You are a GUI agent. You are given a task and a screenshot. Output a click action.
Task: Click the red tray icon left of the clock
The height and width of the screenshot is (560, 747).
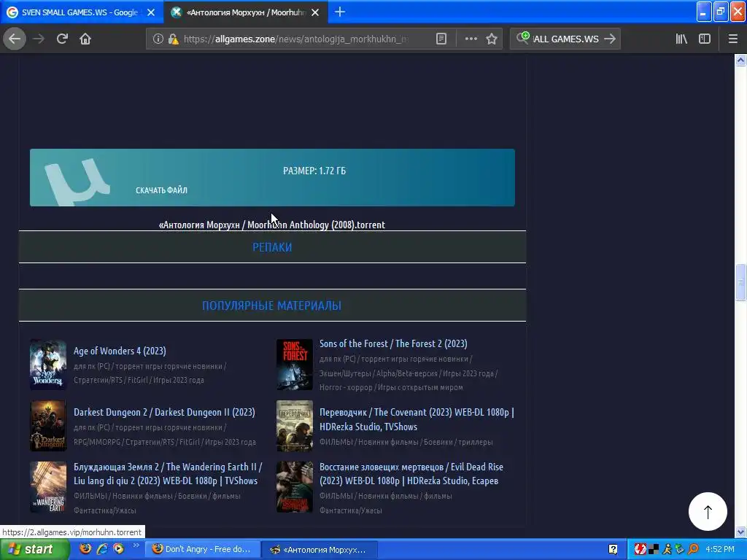pyautogui.click(x=640, y=549)
